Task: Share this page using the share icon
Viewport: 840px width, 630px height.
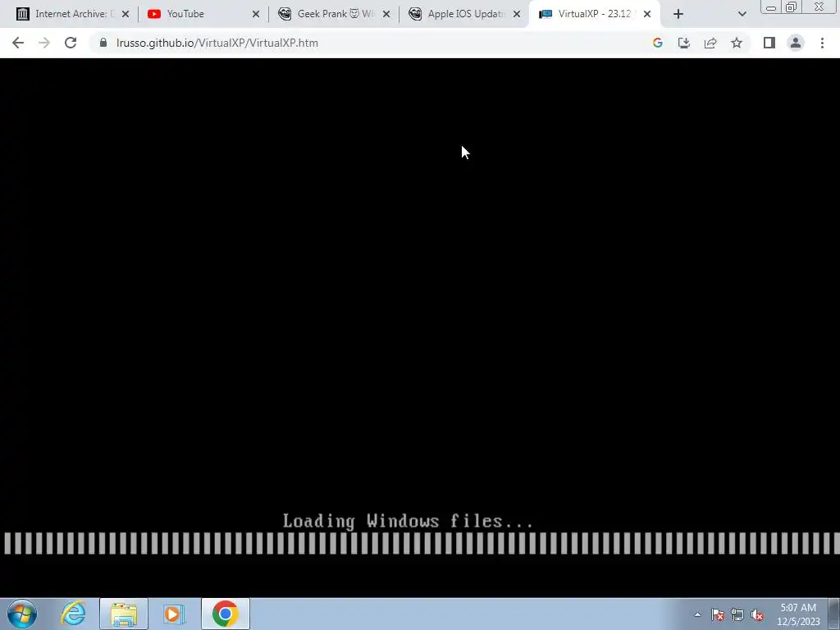Action: tap(710, 43)
